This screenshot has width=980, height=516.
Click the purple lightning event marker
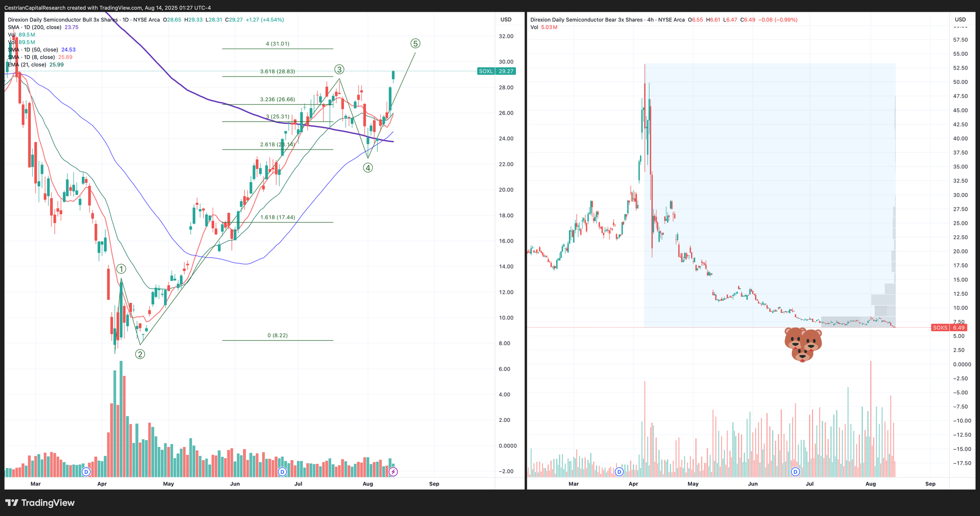point(393,471)
